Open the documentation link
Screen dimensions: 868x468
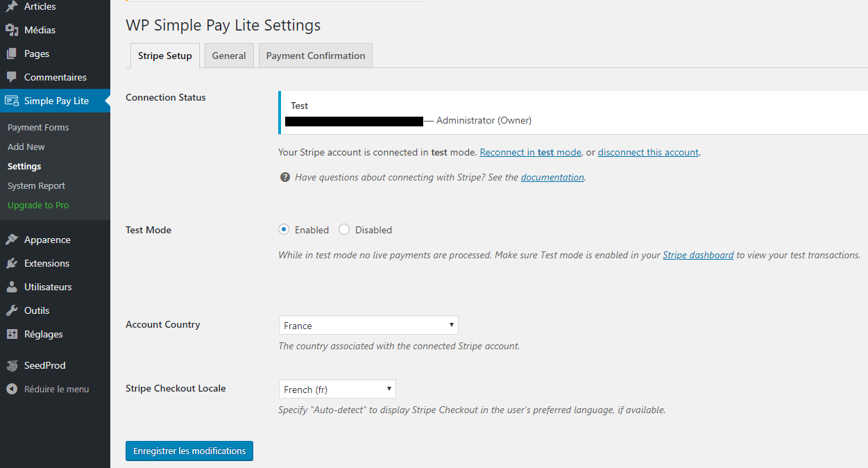pos(552,177)
